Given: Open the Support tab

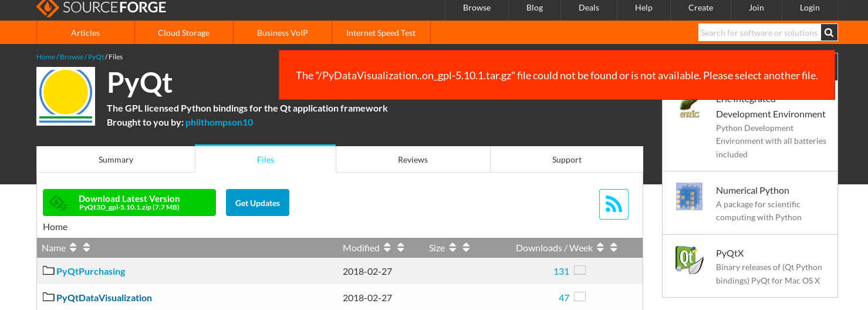Looking at the screenshot, I should pos(566,160).
